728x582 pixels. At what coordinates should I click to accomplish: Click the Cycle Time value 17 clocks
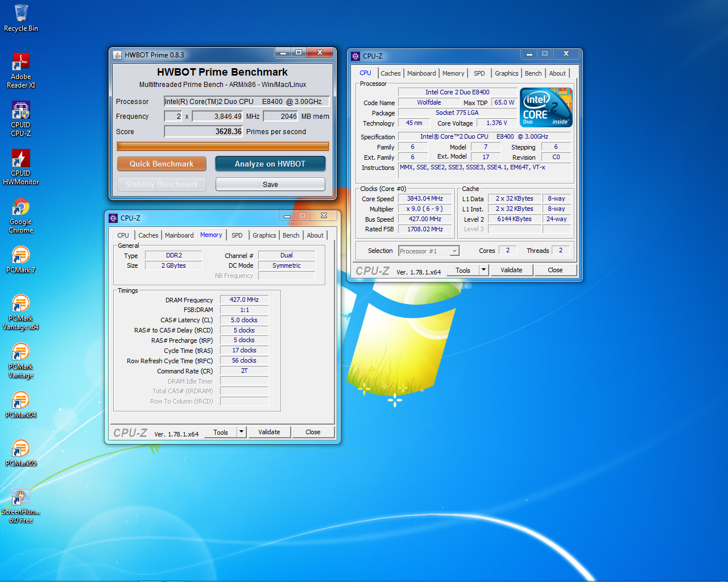244,350
